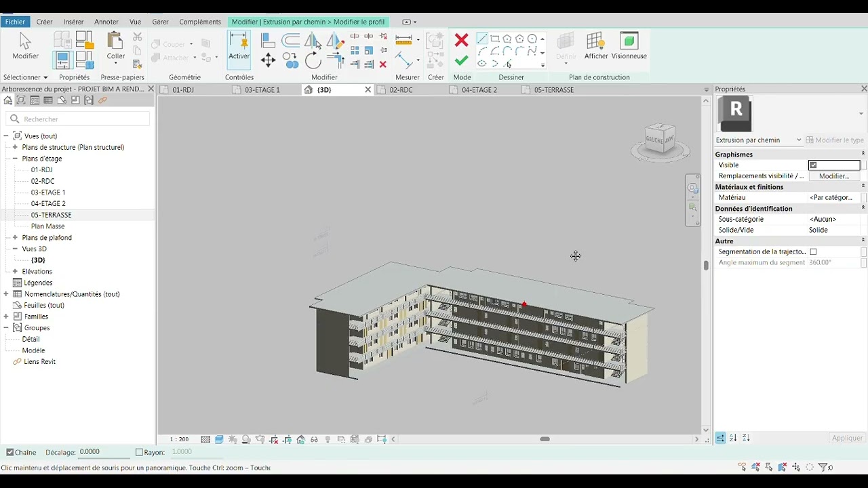Open the Fichier menu

[15, 22]
